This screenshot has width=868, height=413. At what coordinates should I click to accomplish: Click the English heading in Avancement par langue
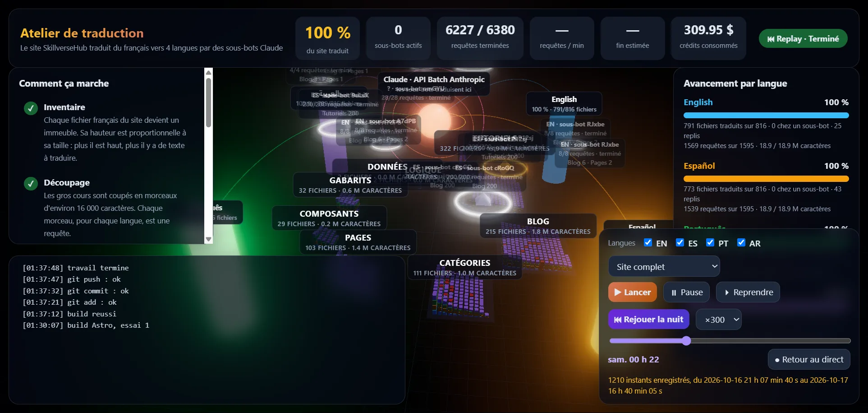coord(698,102)
